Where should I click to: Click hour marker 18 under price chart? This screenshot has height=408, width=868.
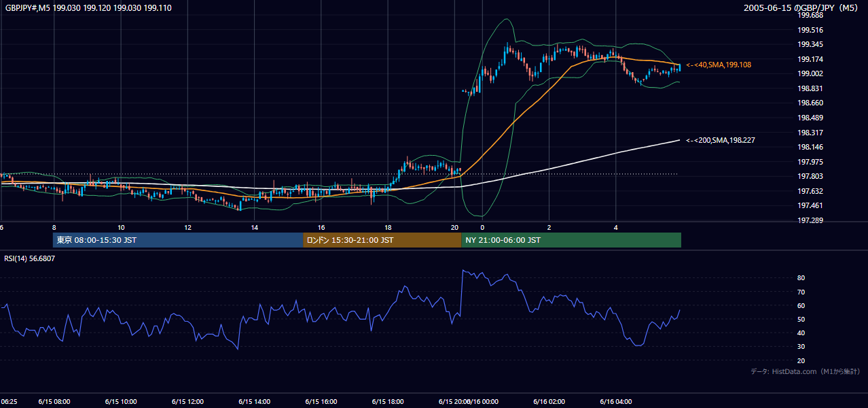click(x=388, y=227)
